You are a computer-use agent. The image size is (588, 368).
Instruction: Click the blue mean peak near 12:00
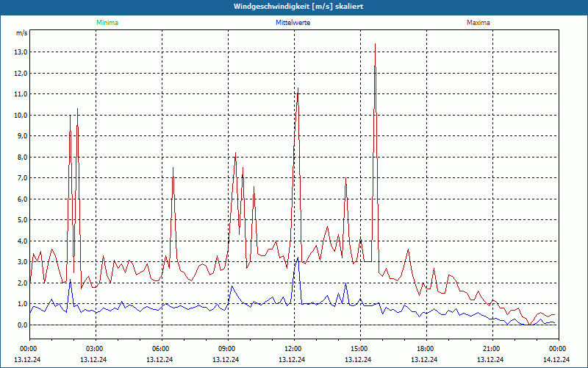point(298,258)
